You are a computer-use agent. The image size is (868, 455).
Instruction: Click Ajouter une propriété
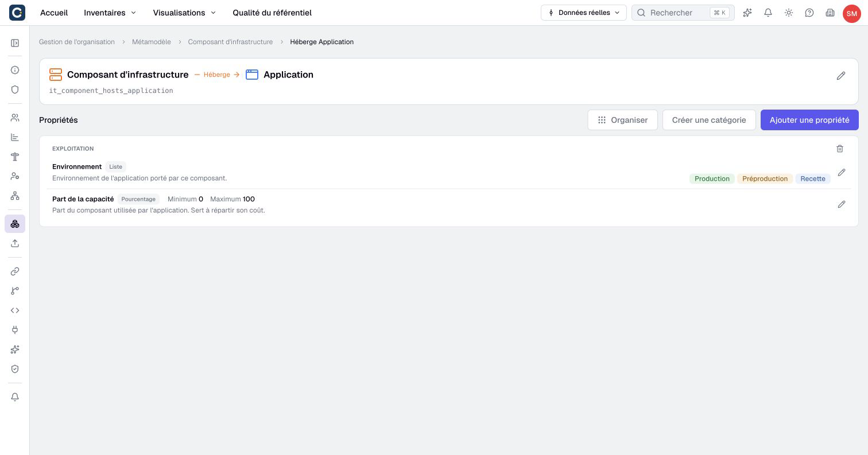(x=809, y=120)
